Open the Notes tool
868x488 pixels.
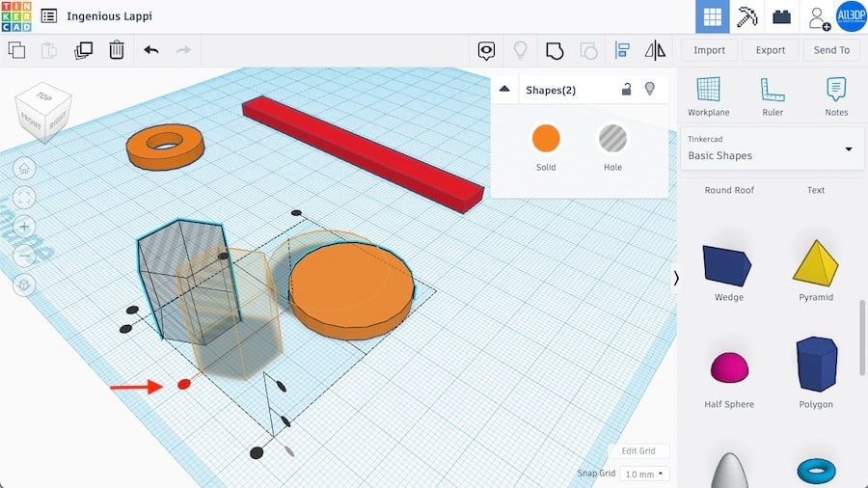tap(836, 96)
